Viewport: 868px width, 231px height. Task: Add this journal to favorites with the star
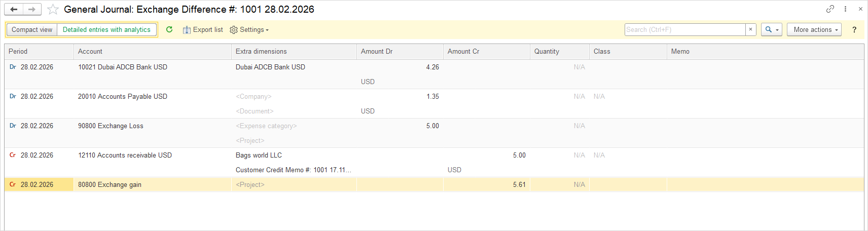(x=53, y=9)
